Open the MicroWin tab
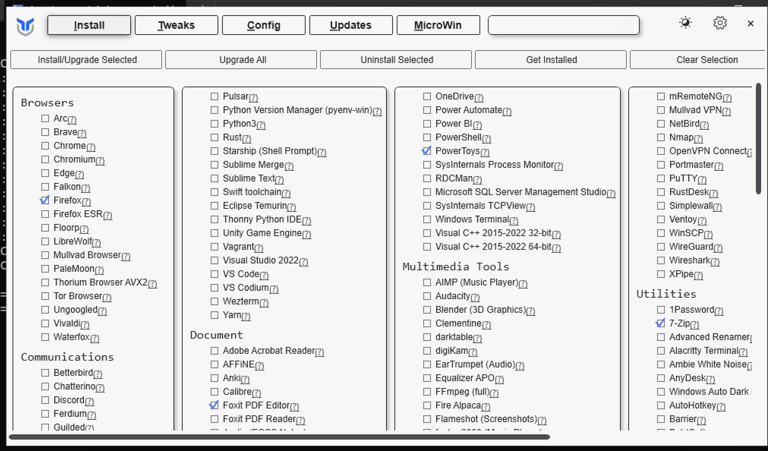The image size is (768, 451). 438,25
